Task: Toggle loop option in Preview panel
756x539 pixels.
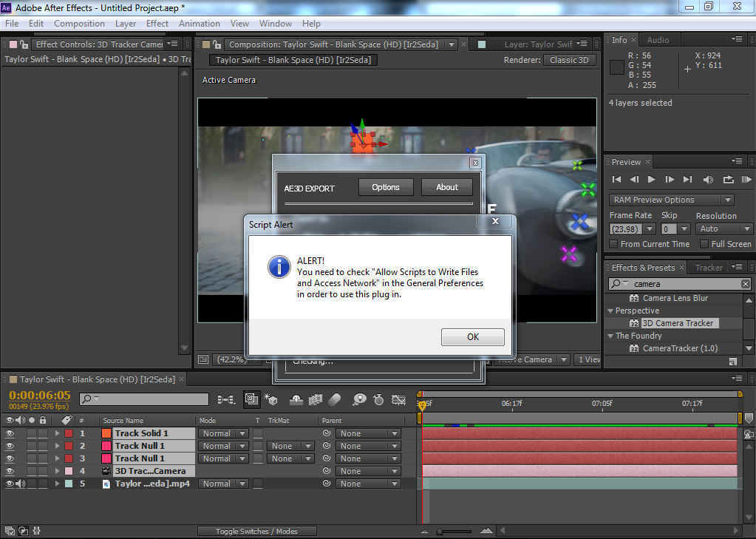Action: [728, 180]
